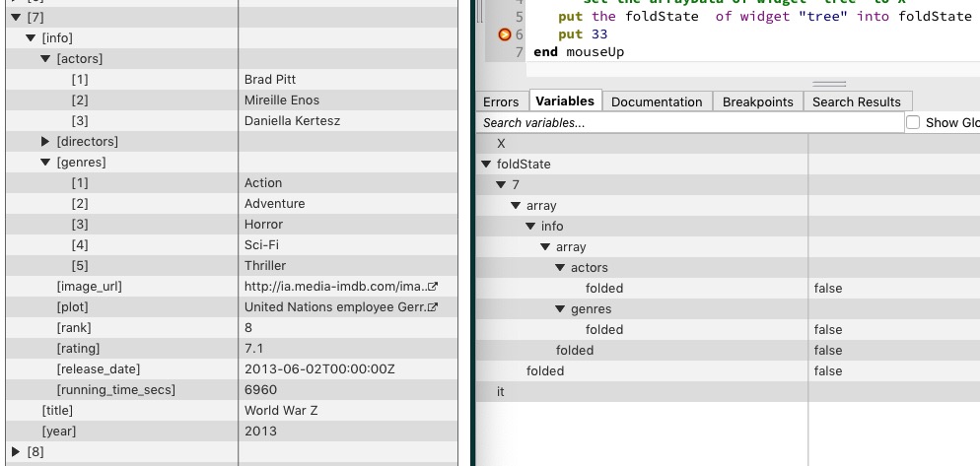Click the breakpoint marker on line 6
Image resolution: width=980 pixels, height=466 pixels.
point(505,34)
